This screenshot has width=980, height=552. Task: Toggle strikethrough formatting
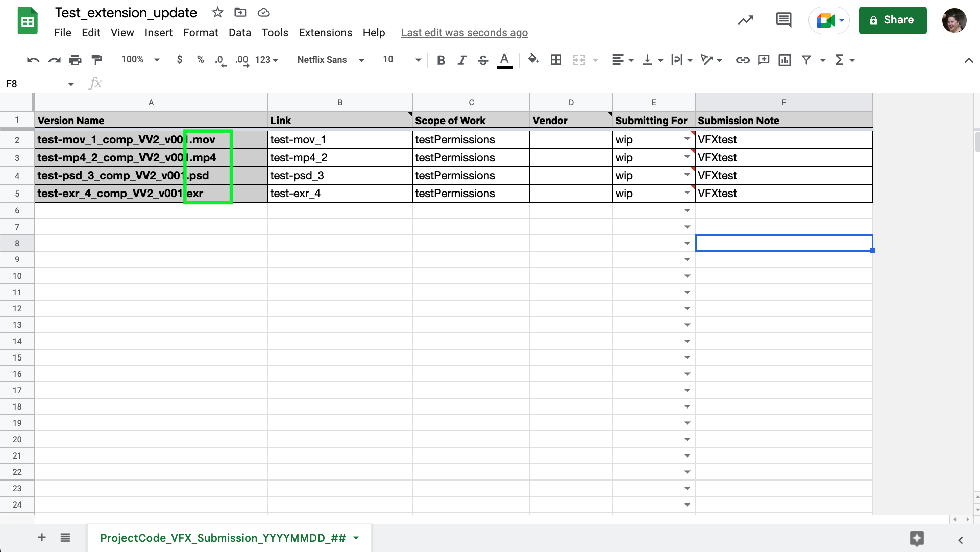click(x=483, y=60)
